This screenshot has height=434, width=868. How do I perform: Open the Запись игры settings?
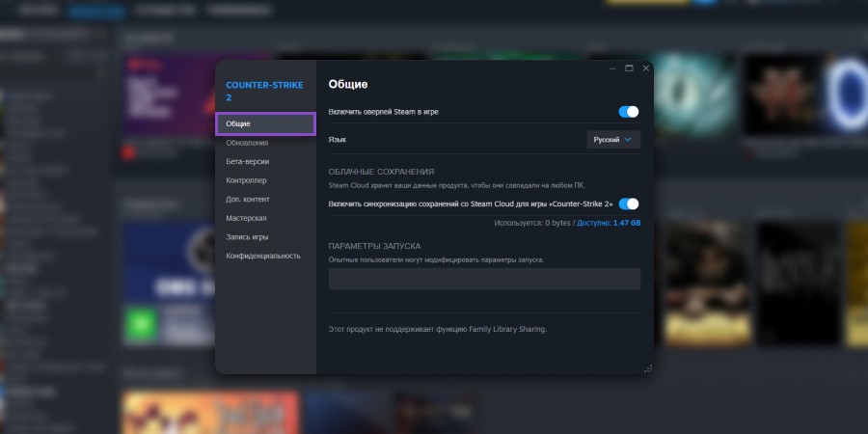pyautogui.click(x=247, y=237)
